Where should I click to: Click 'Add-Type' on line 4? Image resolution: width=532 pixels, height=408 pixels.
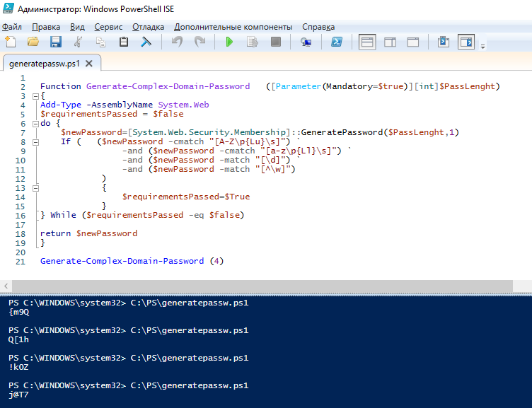pyautogui.click(x=61, y=105)
